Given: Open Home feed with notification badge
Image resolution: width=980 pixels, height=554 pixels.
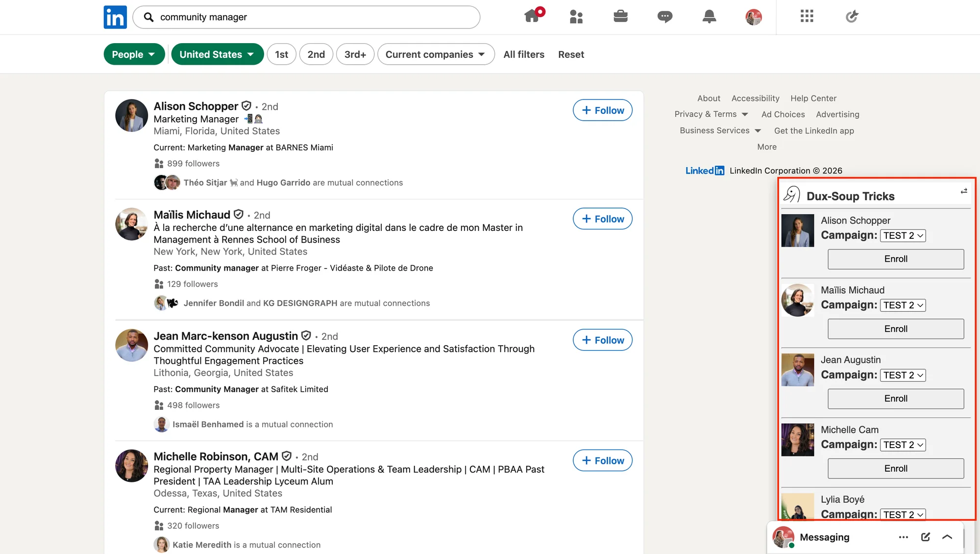Looking at the screenshot, I should click(x=534, y=16).
